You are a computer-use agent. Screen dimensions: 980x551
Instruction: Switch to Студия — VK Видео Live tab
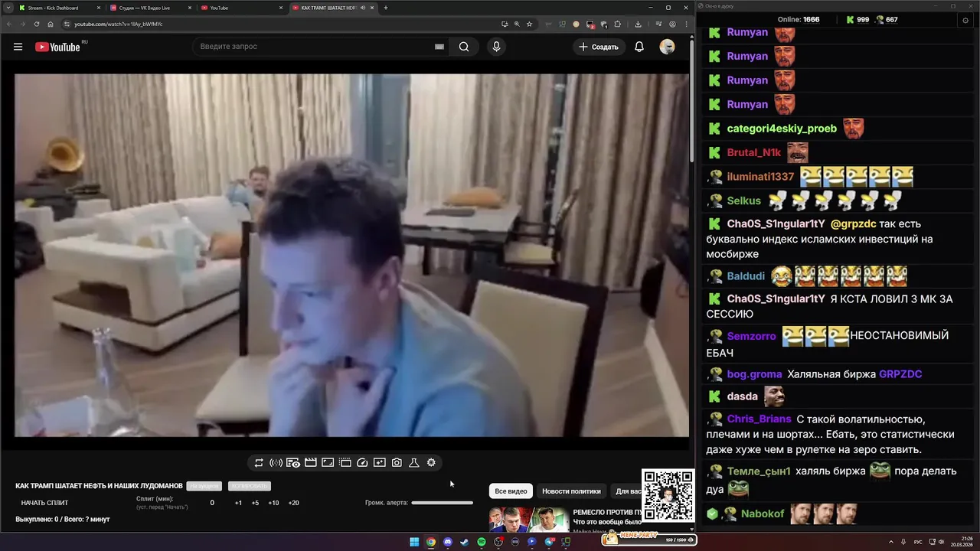click(x=150, y=8)
